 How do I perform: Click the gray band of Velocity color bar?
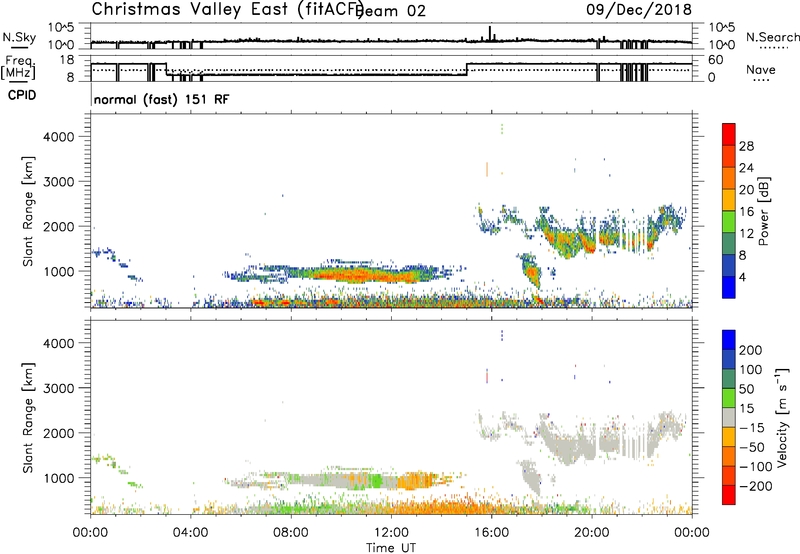coord(729,417)
